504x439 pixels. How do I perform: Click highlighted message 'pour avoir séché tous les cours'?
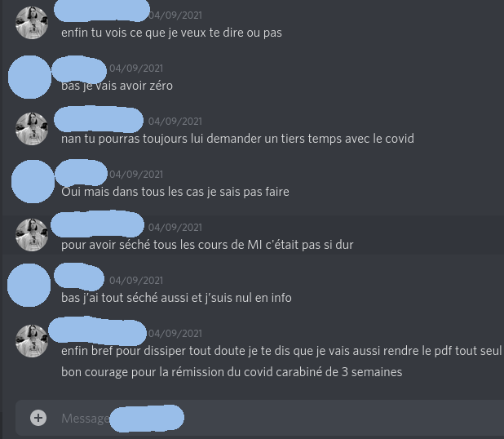[x=207, y=245]
